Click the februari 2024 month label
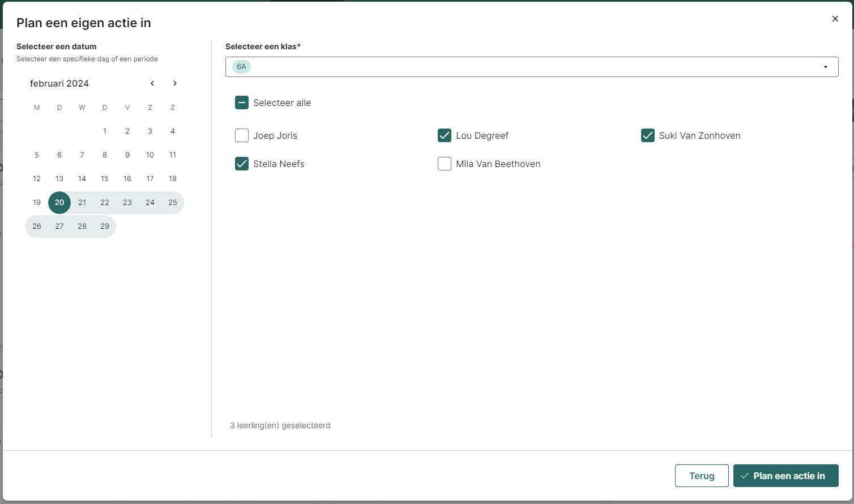The height and width of the screenshot is (504, 854). coord(59,83)
